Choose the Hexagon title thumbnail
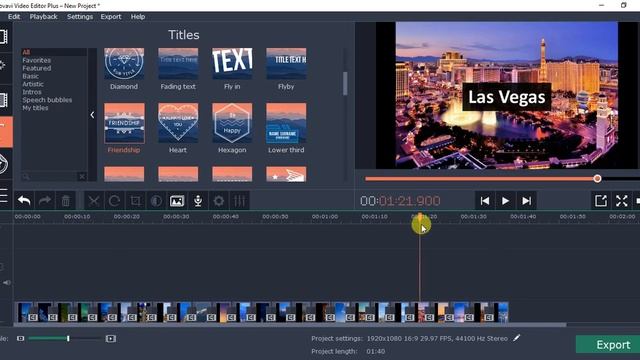 coord(232,123)
